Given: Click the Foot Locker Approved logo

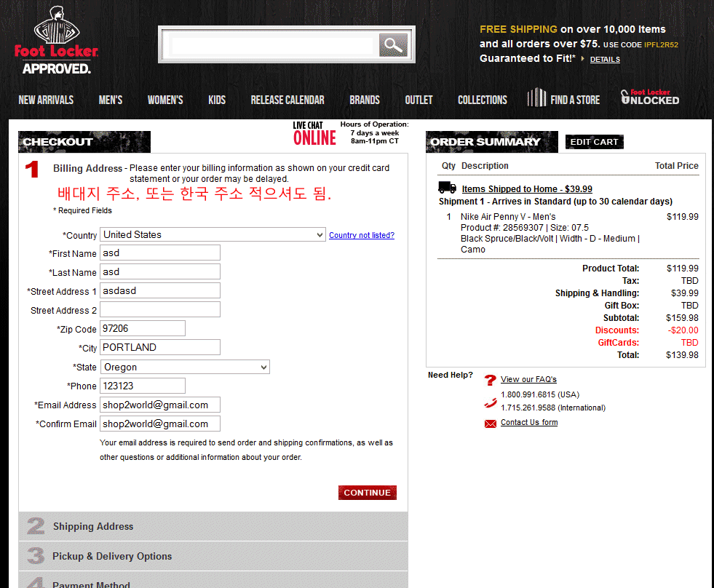Looking at the screenshot, I should pos(56,41).
